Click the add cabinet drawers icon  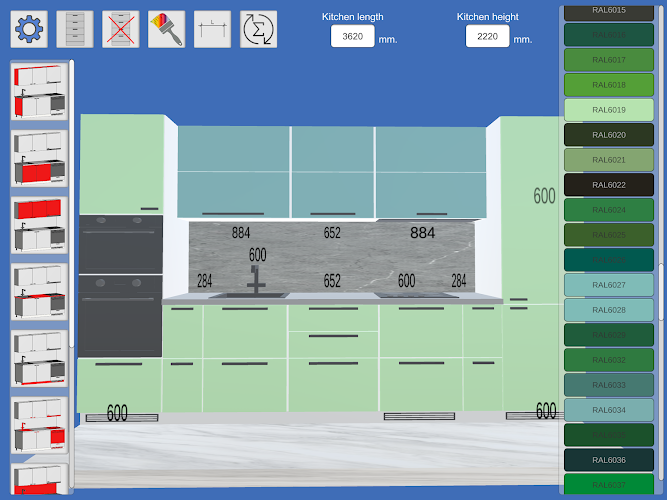coord(75,29)
